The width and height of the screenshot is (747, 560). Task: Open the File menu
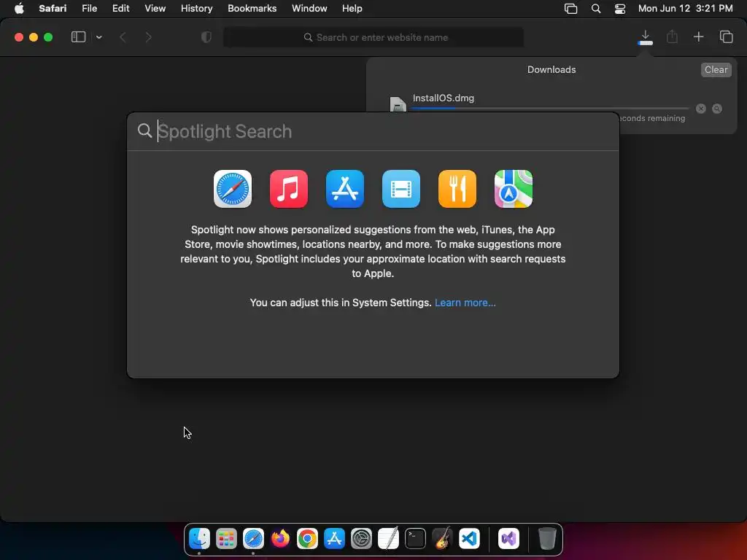coord(89,9)
